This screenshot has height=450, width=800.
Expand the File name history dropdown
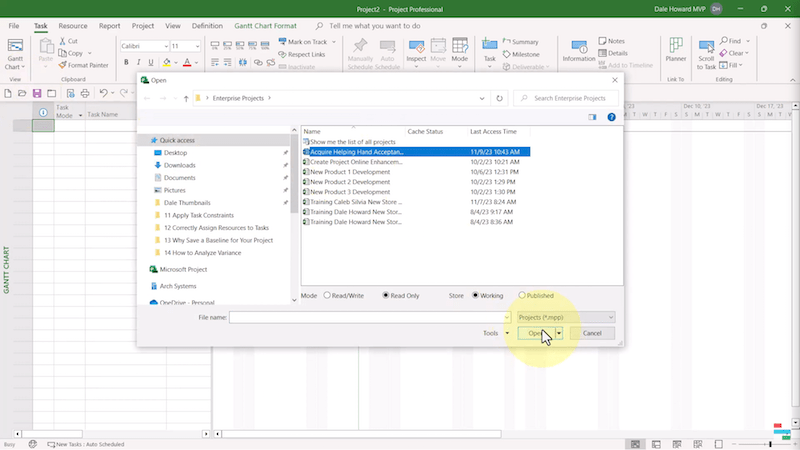tap(507, 317)
